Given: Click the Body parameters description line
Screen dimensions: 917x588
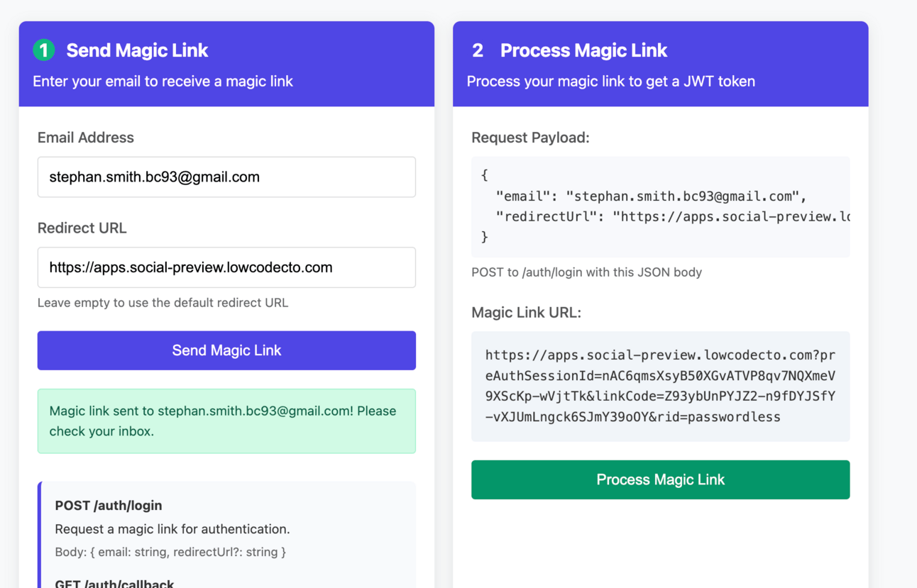Looking at the screenshot, I should pos(170,552).
